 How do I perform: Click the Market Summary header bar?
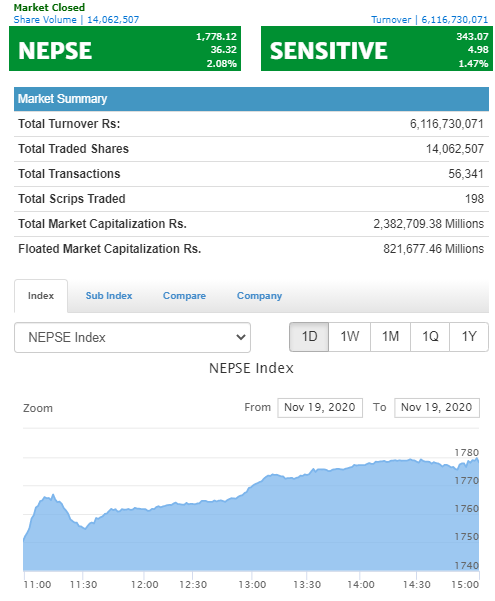point(252,99)
